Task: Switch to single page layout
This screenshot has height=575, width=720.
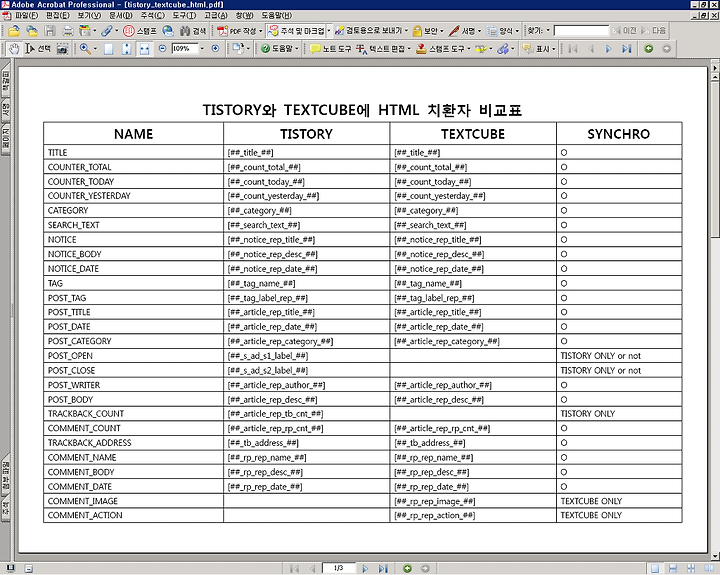Action: tap(655, 569)
